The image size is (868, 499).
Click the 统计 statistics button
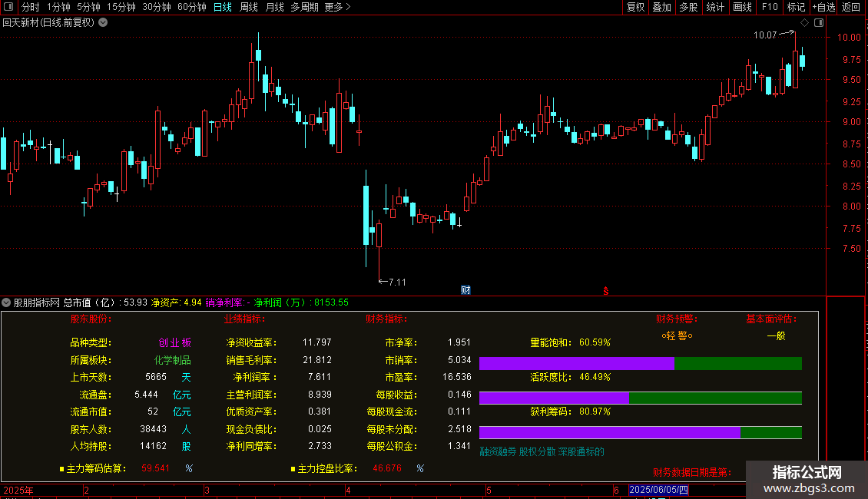pos(715,7)
